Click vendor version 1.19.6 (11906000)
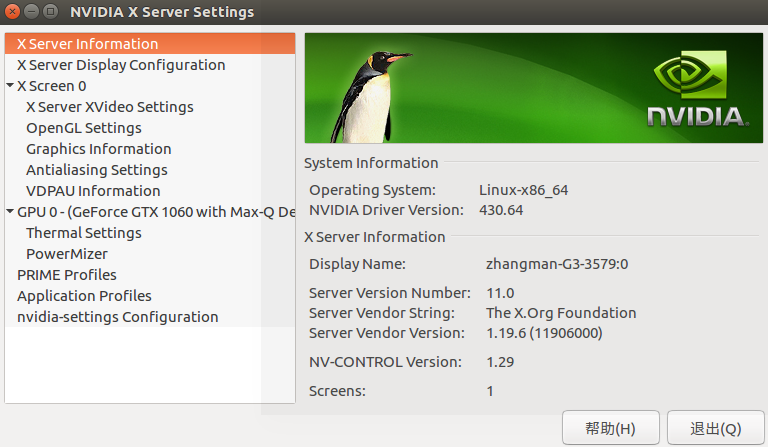Viewport: 768px width, 447px height. [x=544, y=333]
